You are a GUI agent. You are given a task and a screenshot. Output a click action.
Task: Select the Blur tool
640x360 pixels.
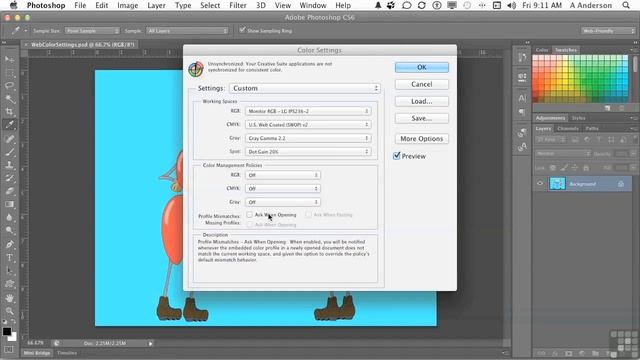click(9, 217)
